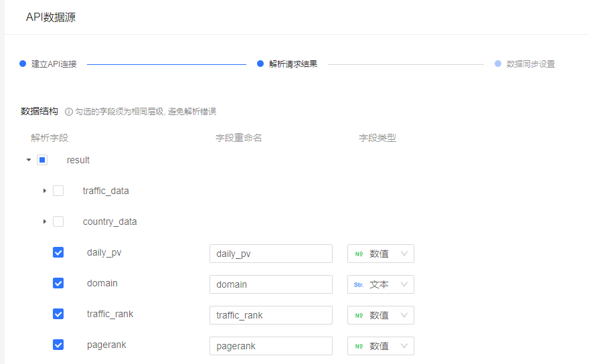Image resolution: width=589 pixels, height=364 pixels.
Task: Uncheck the domain field checkbox
Action: coord(58,283)
